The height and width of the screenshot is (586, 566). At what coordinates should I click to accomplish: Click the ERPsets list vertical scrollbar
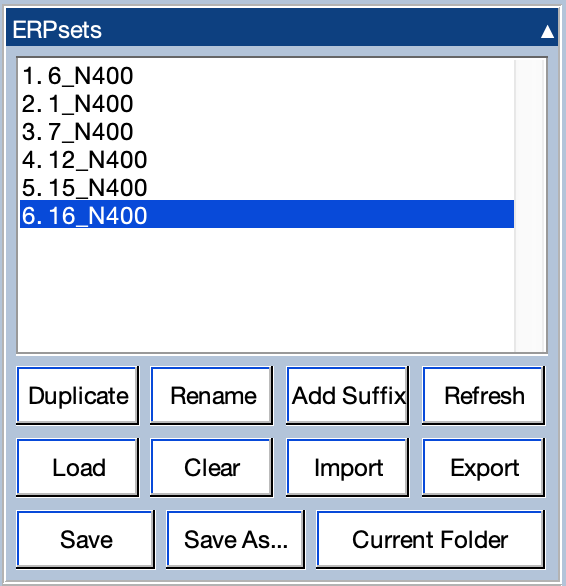pos(530,206)
